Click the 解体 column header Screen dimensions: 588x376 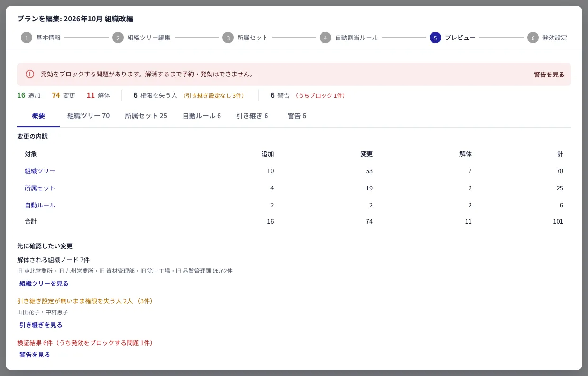(x=466, y=154)
